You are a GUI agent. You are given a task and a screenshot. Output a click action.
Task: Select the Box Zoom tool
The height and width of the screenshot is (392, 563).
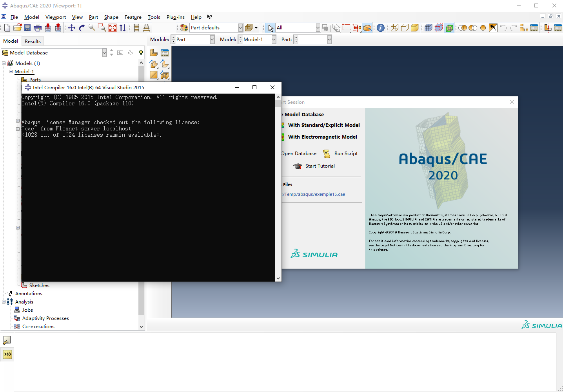click(x=102, y=28)
